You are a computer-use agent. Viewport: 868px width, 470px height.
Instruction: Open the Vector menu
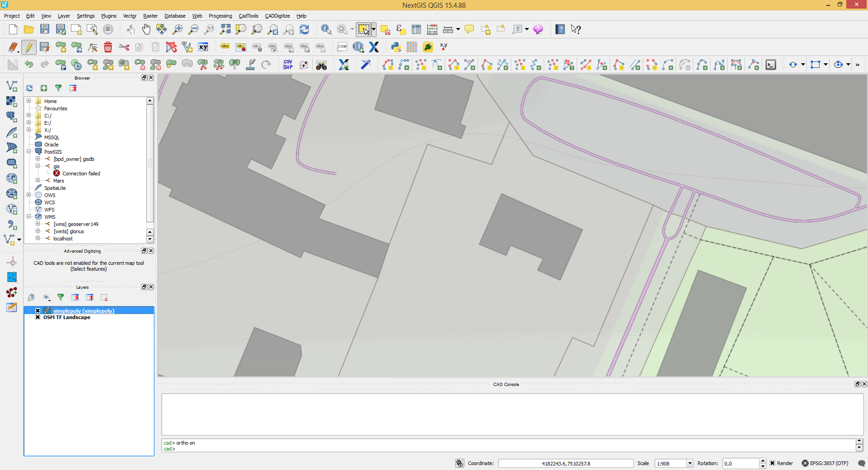coord(129,16)
